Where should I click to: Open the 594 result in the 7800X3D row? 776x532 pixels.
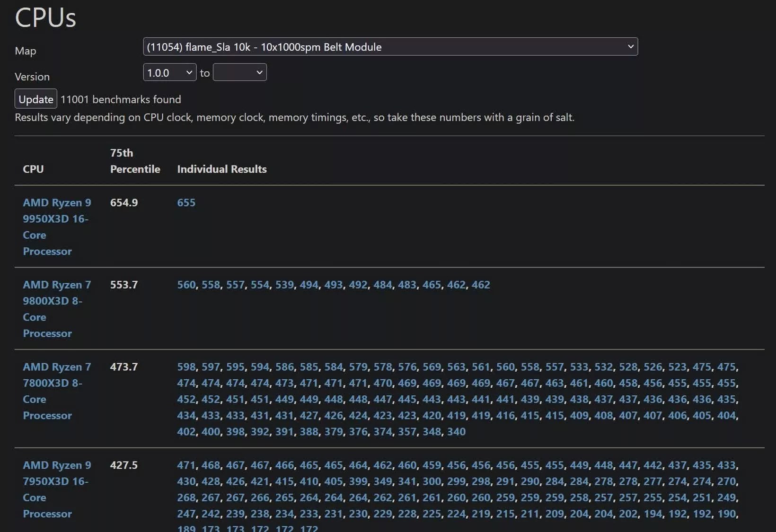click(260, 367)
